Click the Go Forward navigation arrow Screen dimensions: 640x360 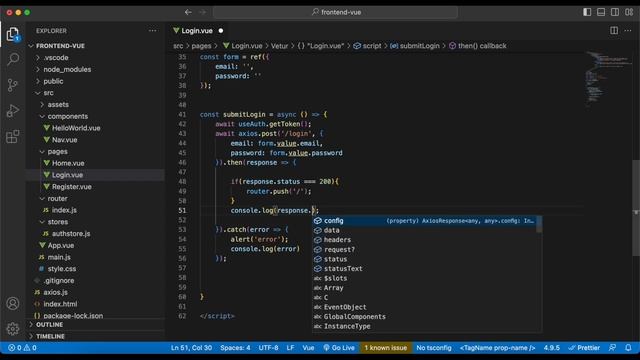click(x=203, y=12)
